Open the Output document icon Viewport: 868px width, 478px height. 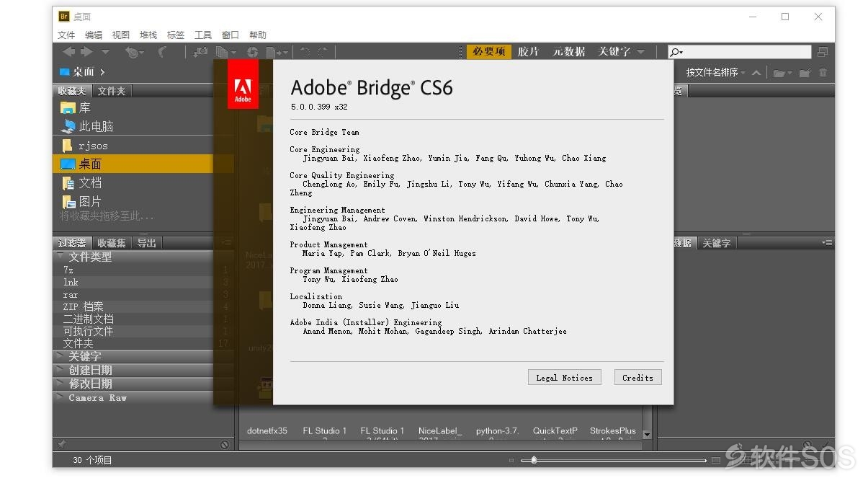pos(277,52)
